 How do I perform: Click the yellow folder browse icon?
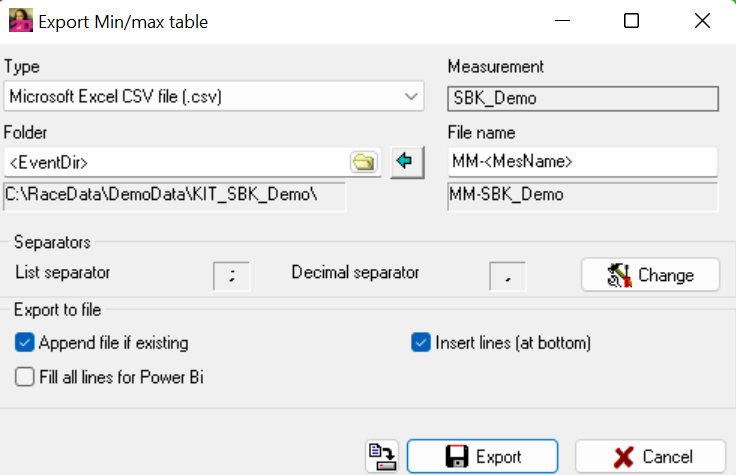point(362,162)
